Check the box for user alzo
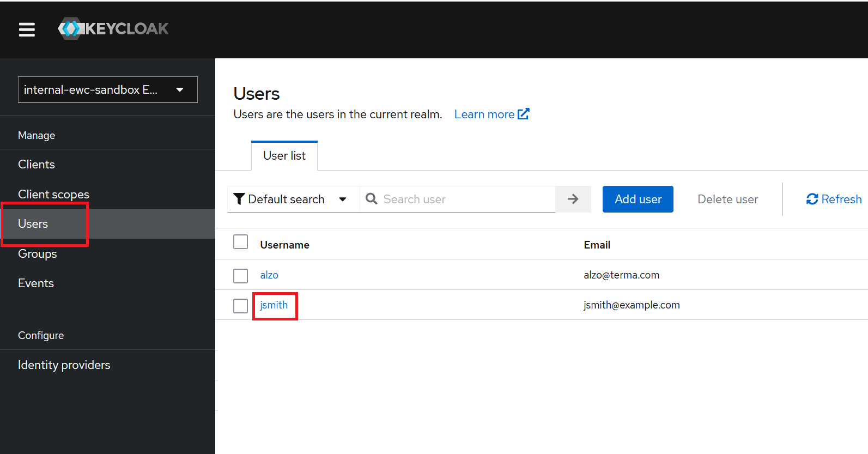This screenshot has height=454, width=868. click(x=240, y=276)
